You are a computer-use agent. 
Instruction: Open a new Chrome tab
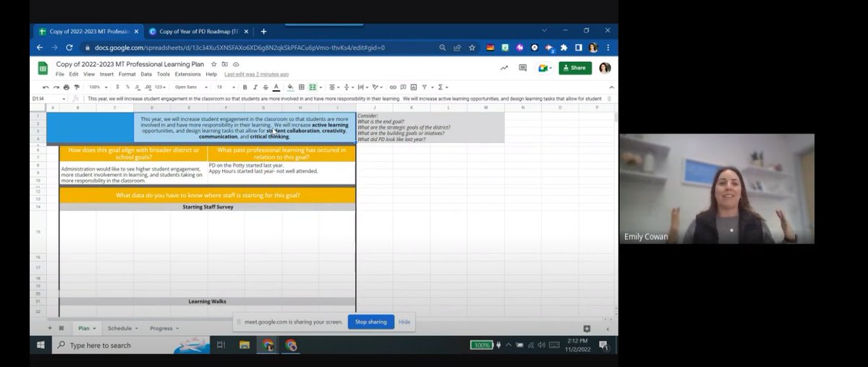click(x=263, y=31)
